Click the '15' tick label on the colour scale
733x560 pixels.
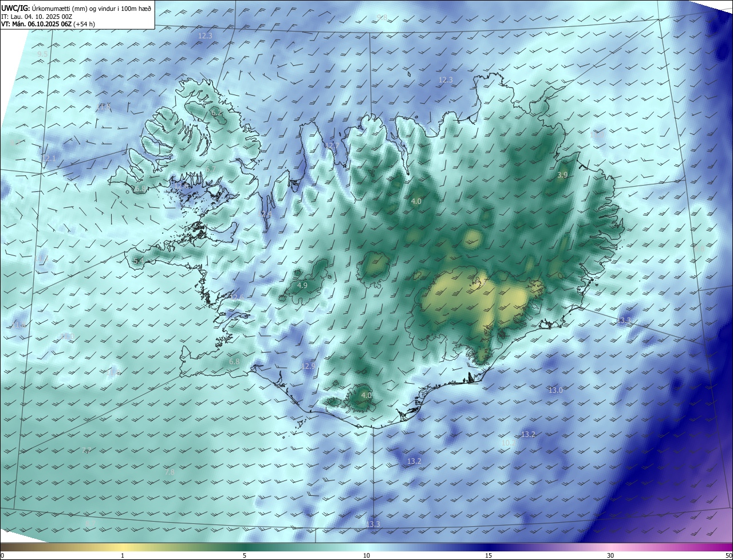pos(488,555)
